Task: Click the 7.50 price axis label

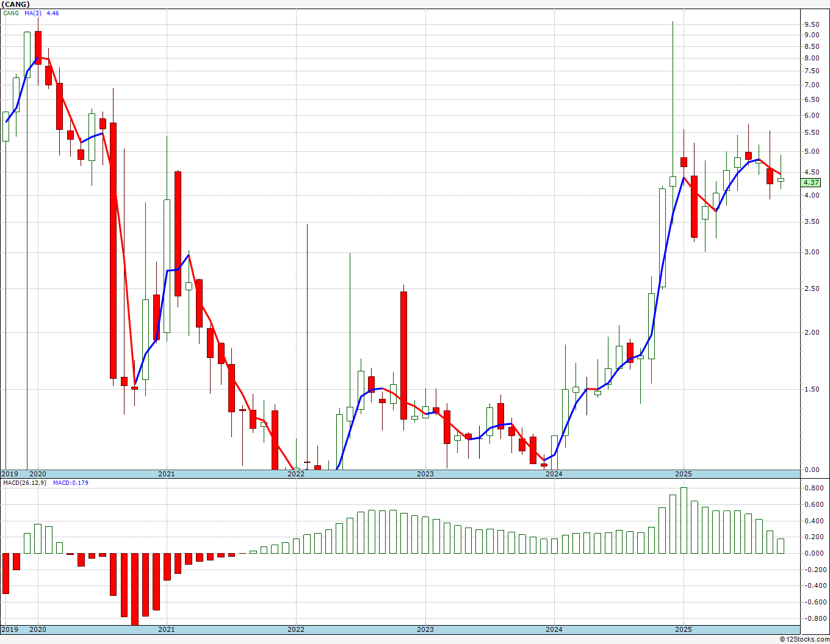Action: point(811,71)
